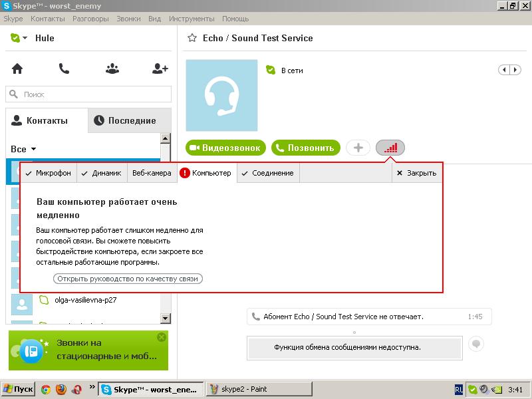
Task: Click the unavailable message input box
Action: pyautogui.click(x=354, y=347)
